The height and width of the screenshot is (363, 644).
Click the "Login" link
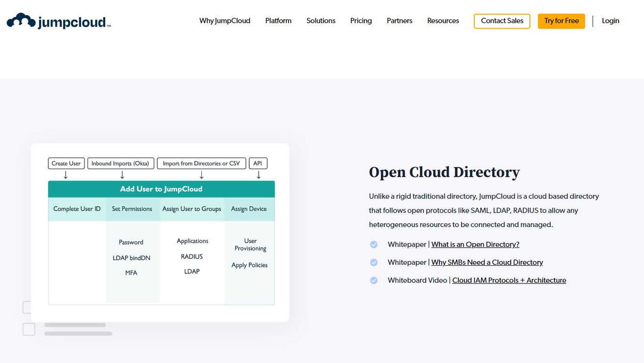[610, 20]
